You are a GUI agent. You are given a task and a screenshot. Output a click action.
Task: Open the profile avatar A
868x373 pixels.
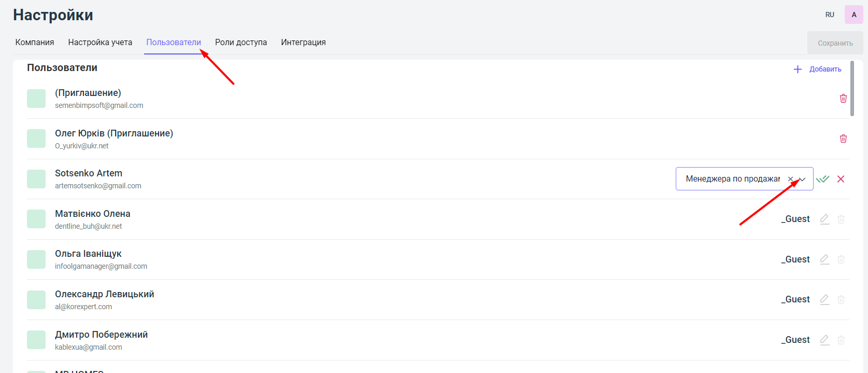click(853, 15)
